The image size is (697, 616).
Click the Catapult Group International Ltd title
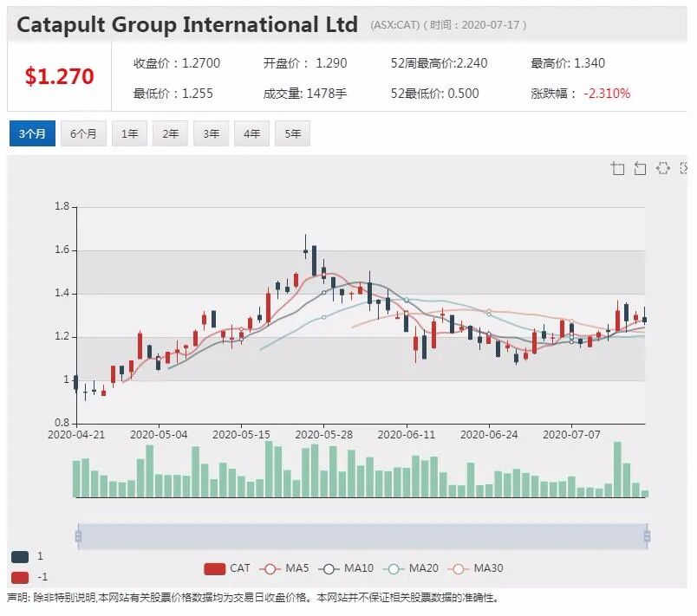click(x=187, y=24)
